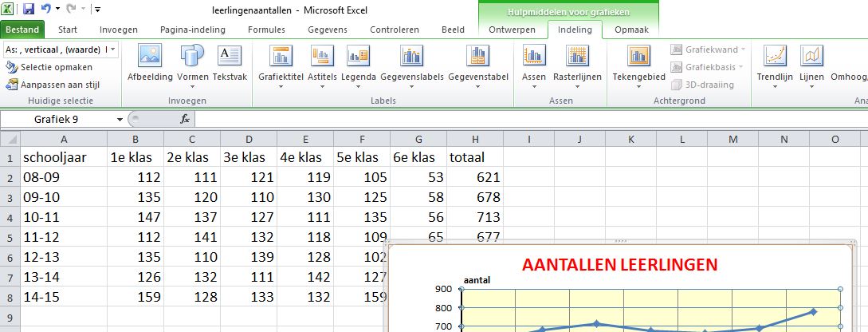Click the Redo arrow icon
Screen dimensions: 868x332
click(72, 9)
